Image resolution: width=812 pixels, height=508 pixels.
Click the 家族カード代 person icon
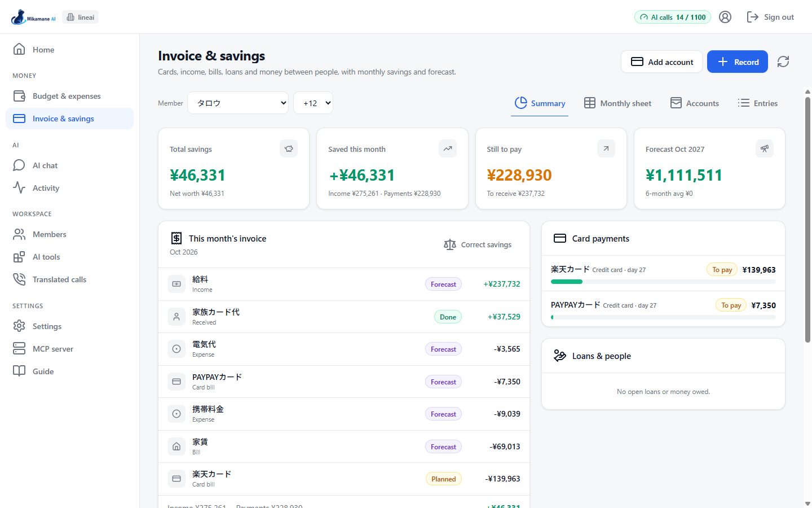(x=176, y=317)
